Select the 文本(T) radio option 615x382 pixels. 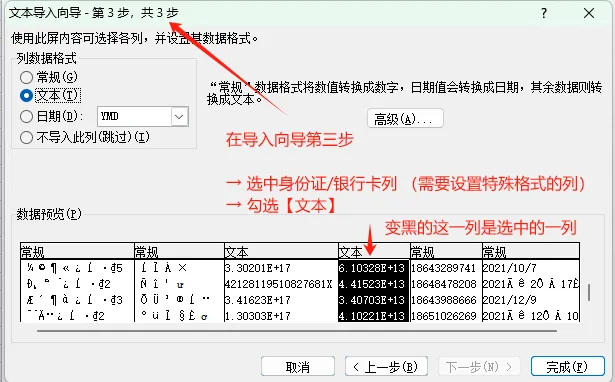click(x=26, y=96)
